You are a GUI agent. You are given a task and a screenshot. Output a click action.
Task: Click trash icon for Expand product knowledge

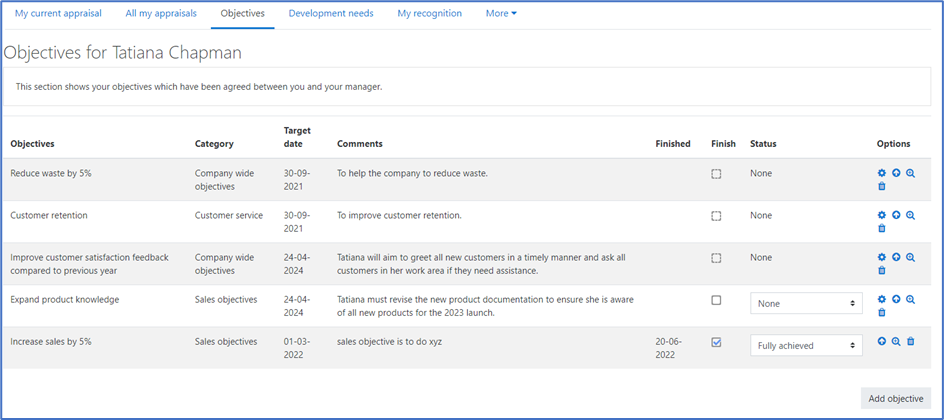click(x=882, y=312)
